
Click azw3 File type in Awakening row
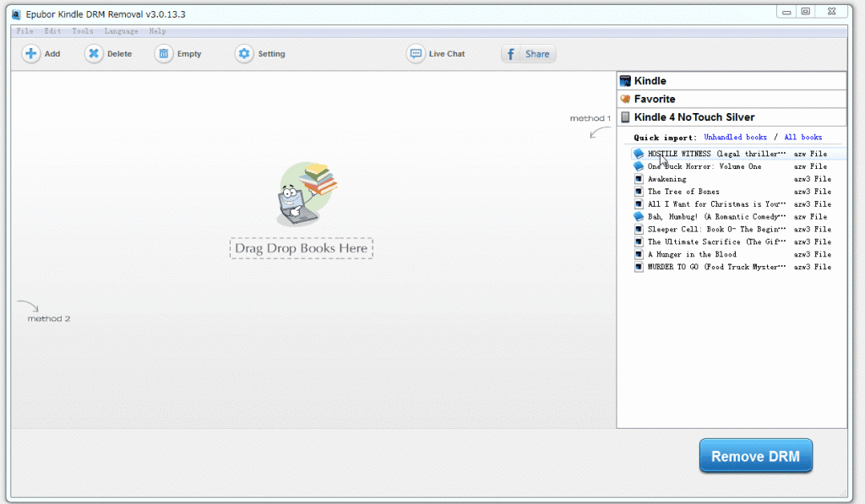point(812,179)
